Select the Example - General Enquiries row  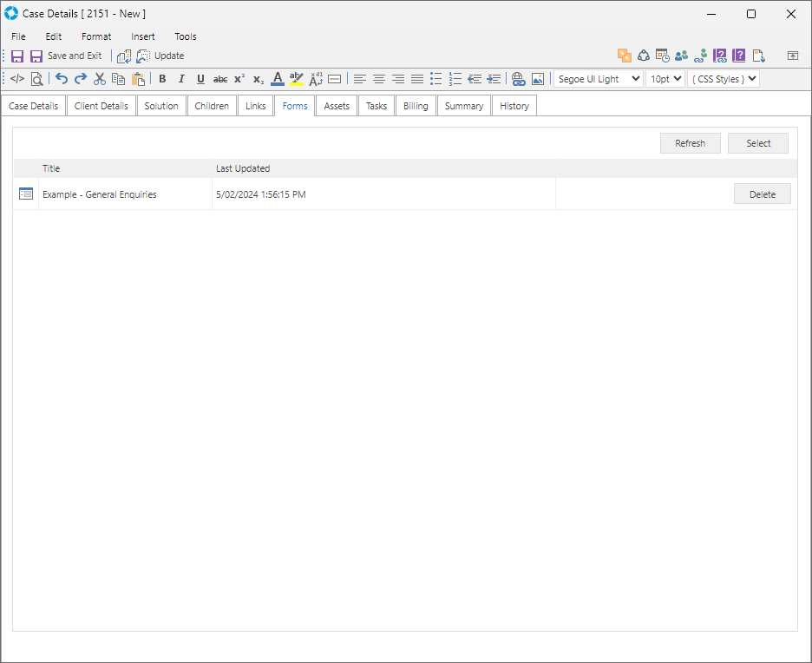pos(100,194)
